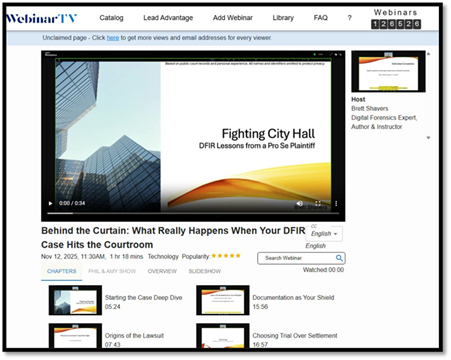Switch to the OVERVIEW tab

click(x=162, y=271)
